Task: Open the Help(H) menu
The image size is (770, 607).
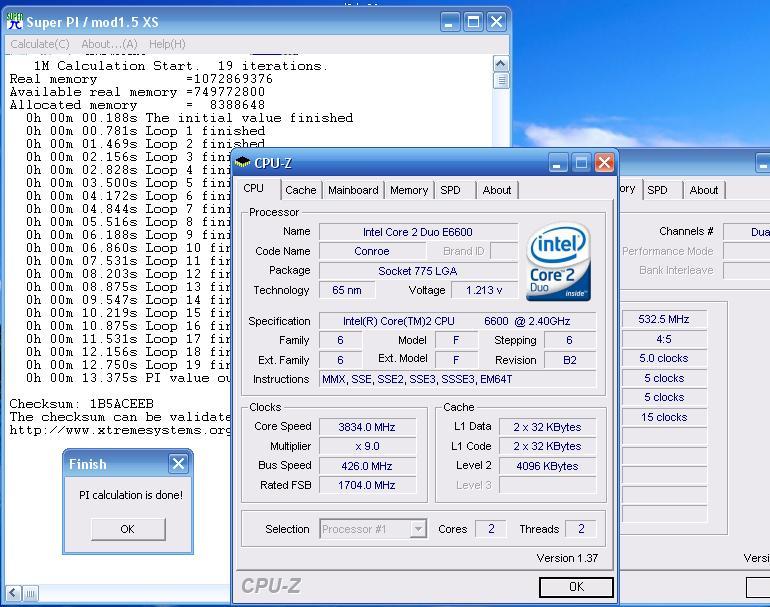Action: pyautogui.click(x=167, y=44)
